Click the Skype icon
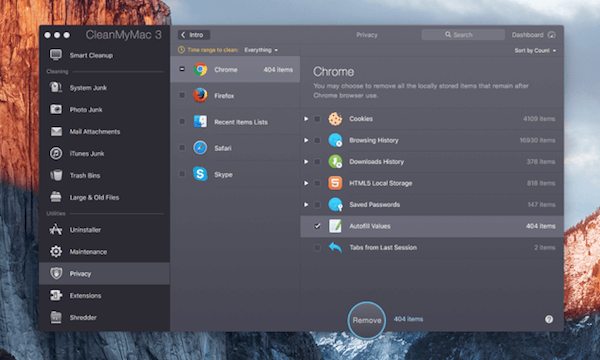600x360 pixels. point(200,174)
